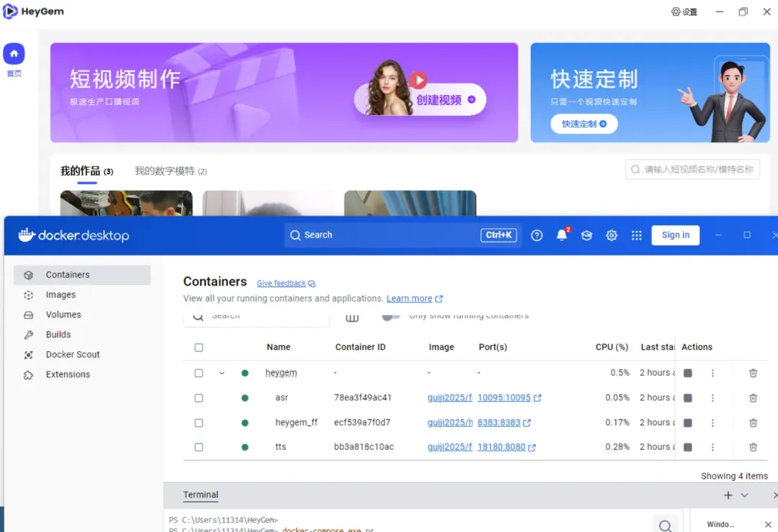The image size is (778, 532).
Task: Open port link 18180:8080
Action: (x=501, y=447)
